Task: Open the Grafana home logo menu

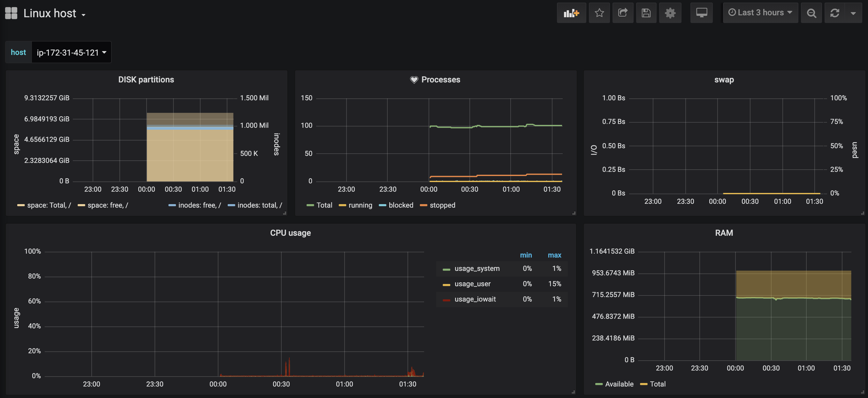Action: (x=11, y=13)
